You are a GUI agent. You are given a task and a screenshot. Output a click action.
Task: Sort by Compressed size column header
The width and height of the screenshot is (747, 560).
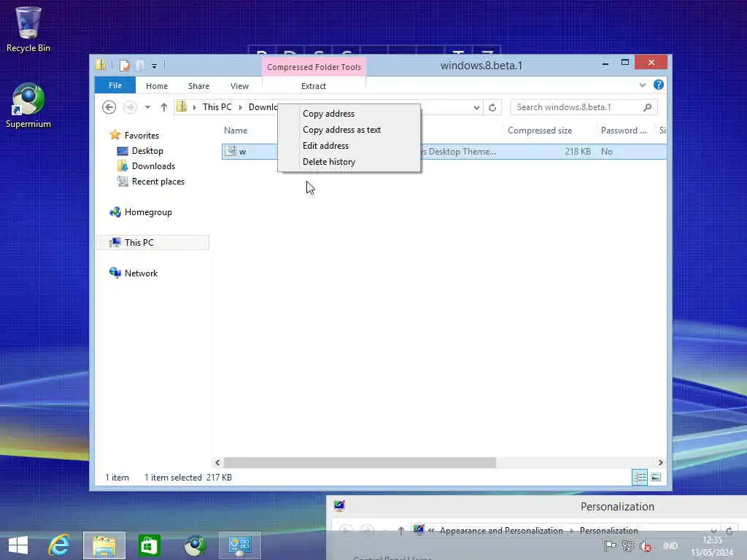coord(540,131)
